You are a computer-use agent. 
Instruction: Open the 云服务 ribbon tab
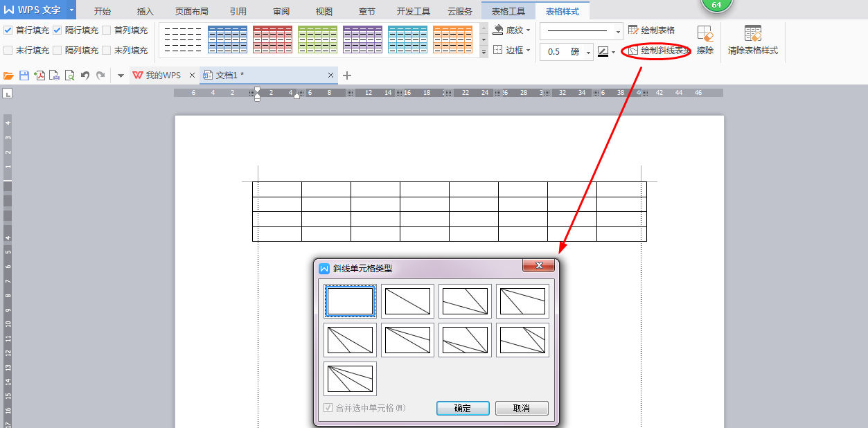click(460, 11)
